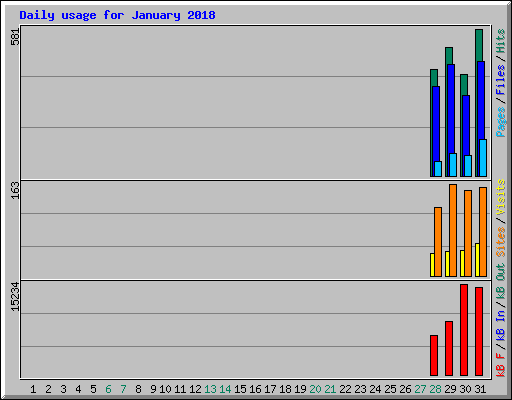512x400 pixels.
Task: Click the cyan Pages bar for day 28
Action: [438, 169]
